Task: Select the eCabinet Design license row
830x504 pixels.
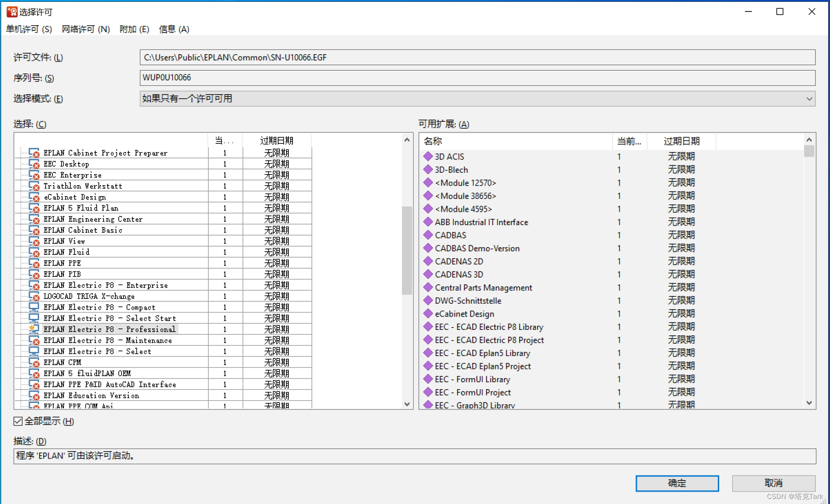Action: point(163,197)
